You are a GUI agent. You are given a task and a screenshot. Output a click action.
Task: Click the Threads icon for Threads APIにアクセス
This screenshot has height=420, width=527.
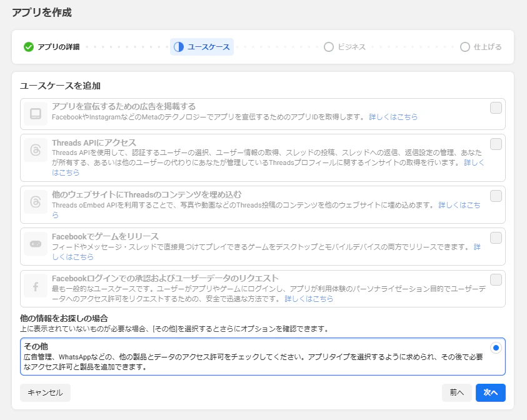coord(36,150)
